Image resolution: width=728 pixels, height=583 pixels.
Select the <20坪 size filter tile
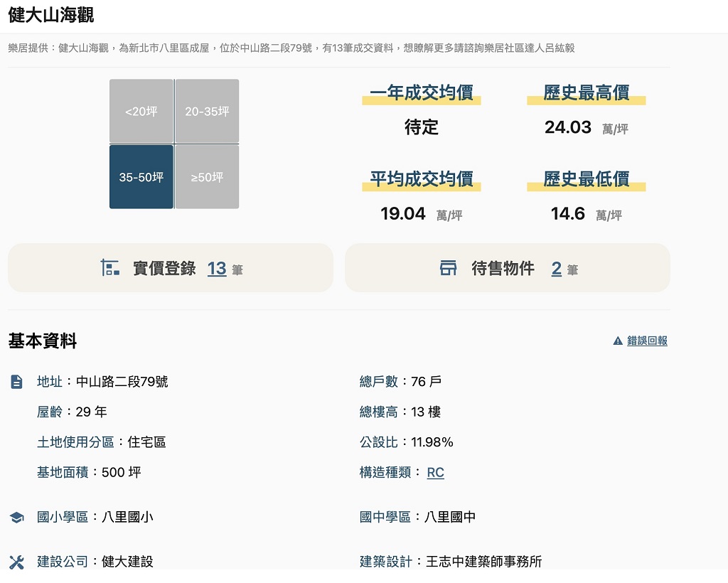[141, 112]
